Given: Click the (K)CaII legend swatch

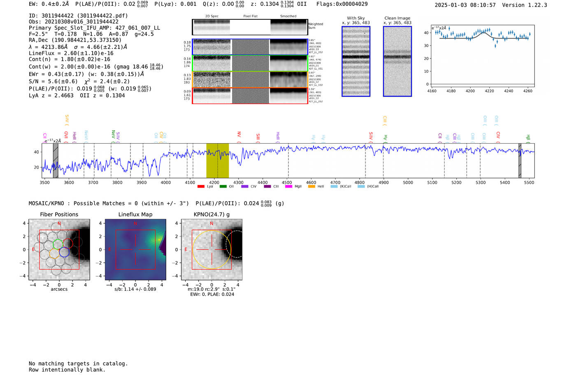Looking at the screenshot, I should 334,187.
